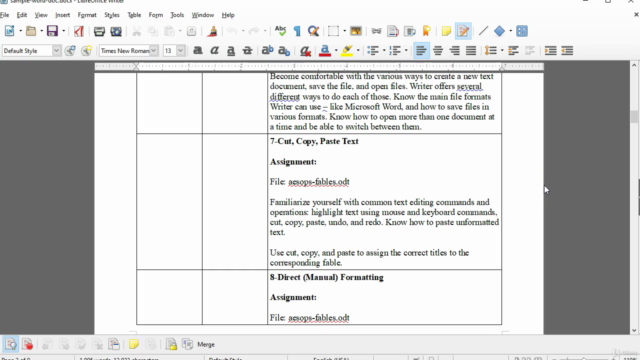Use the Clone Formatting paintbrush

pos(212,31)
